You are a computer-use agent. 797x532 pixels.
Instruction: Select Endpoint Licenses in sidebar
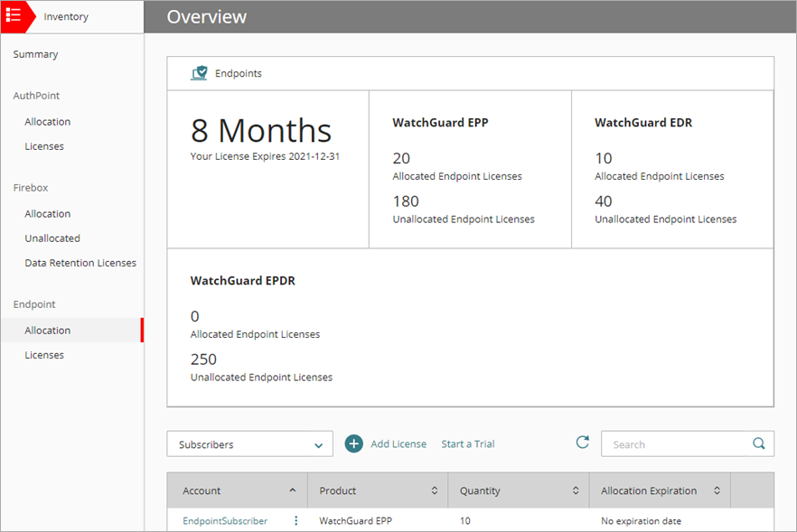coord(44,355)
